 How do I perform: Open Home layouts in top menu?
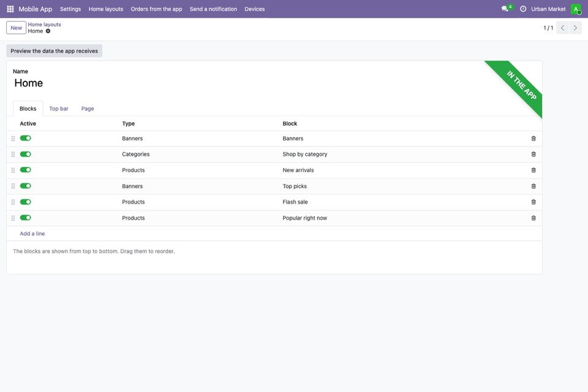point(105,9)
